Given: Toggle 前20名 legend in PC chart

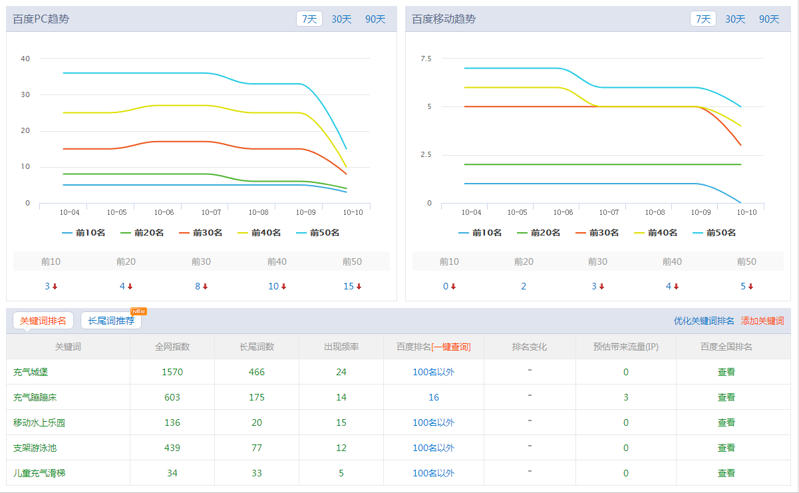Looking at the screenshot, I should point(142,232).
